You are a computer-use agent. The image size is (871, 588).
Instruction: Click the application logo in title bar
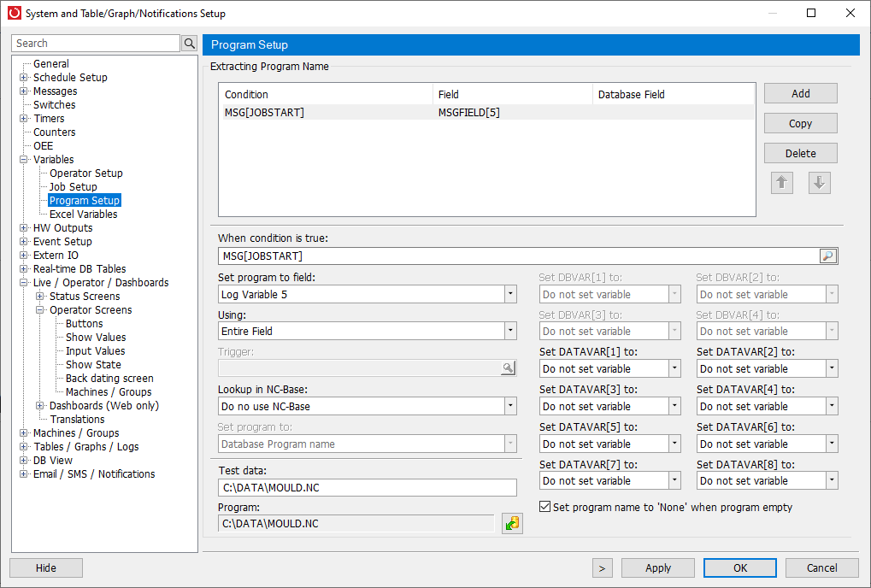coord(14,13)
